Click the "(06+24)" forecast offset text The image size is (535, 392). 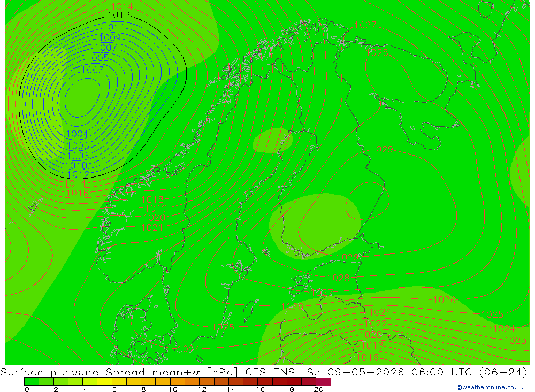503,372
